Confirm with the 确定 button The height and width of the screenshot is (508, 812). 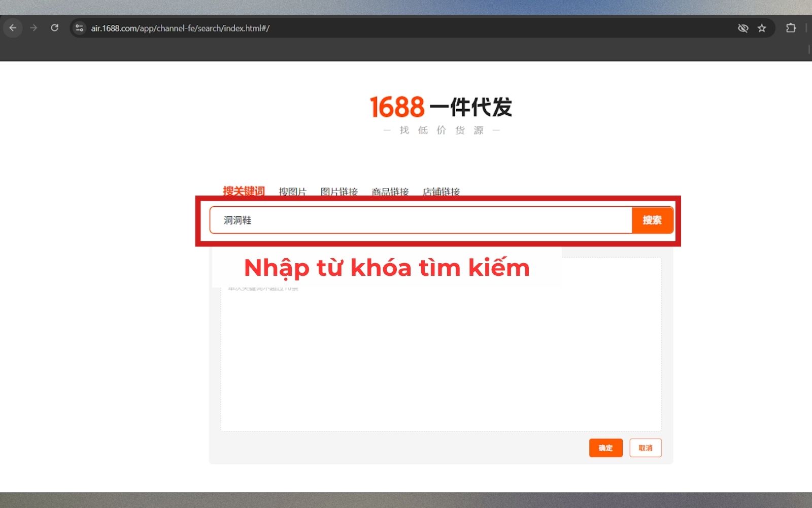(605, 448)
